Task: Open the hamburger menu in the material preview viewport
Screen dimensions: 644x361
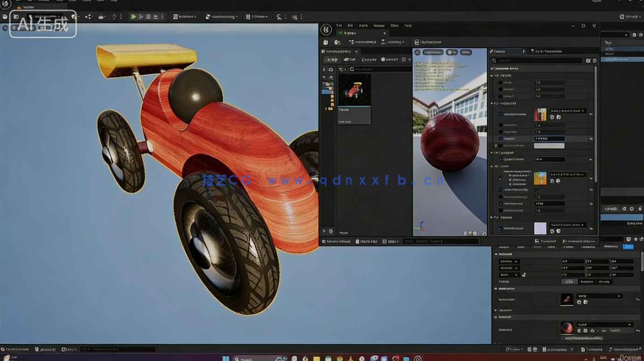Action: click(x=418, y=52)
